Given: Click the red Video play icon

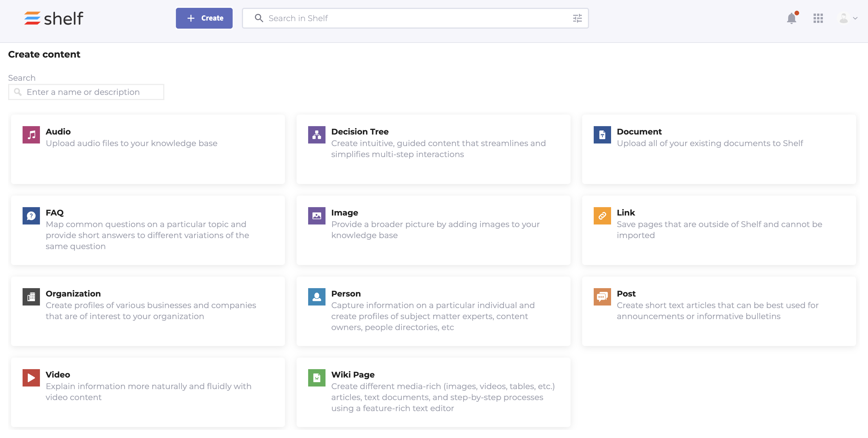Looking at the screenshot, I should (x=31, y=377).
